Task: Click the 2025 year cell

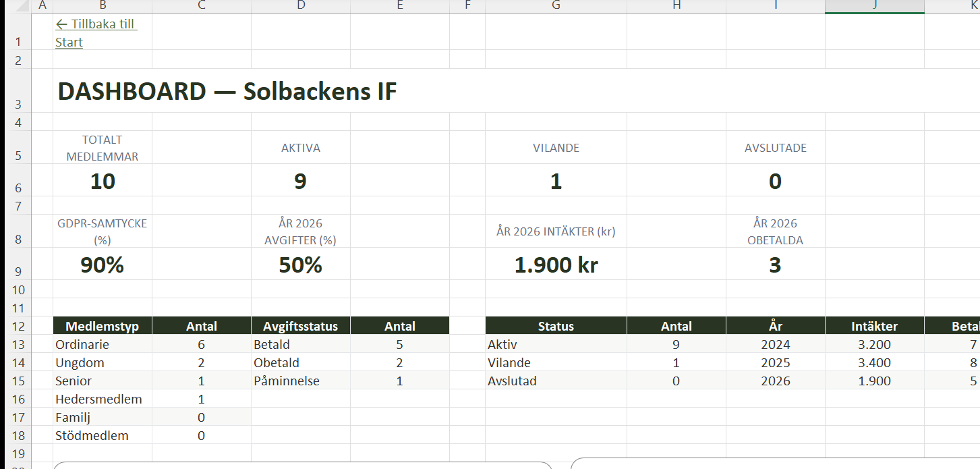Action: point(776,362)
